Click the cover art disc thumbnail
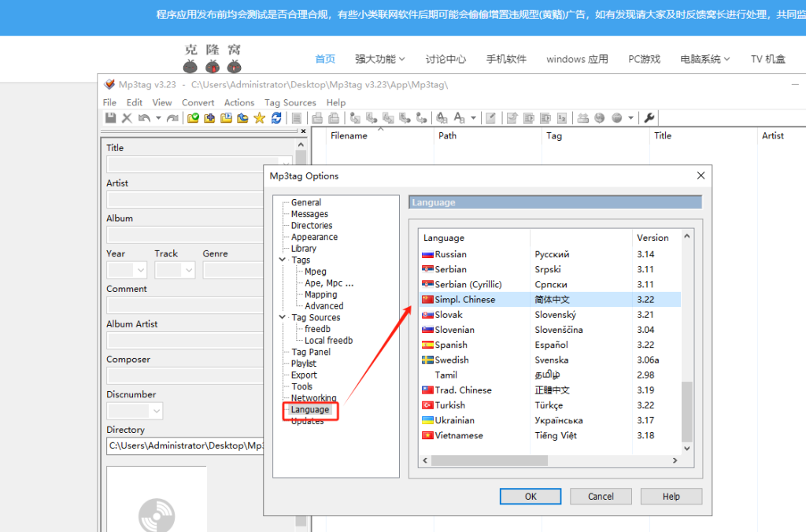 click(157, 515)
